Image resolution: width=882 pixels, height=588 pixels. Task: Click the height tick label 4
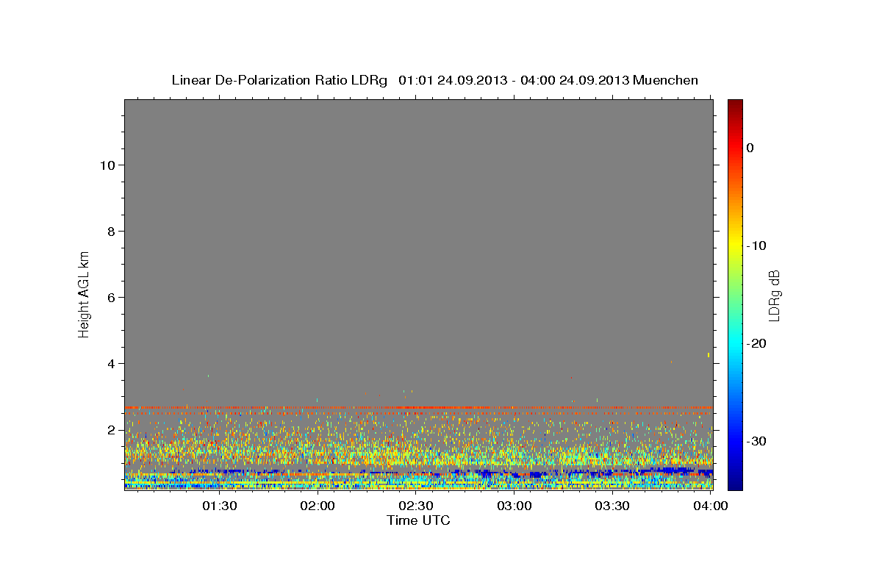(110, 363)
